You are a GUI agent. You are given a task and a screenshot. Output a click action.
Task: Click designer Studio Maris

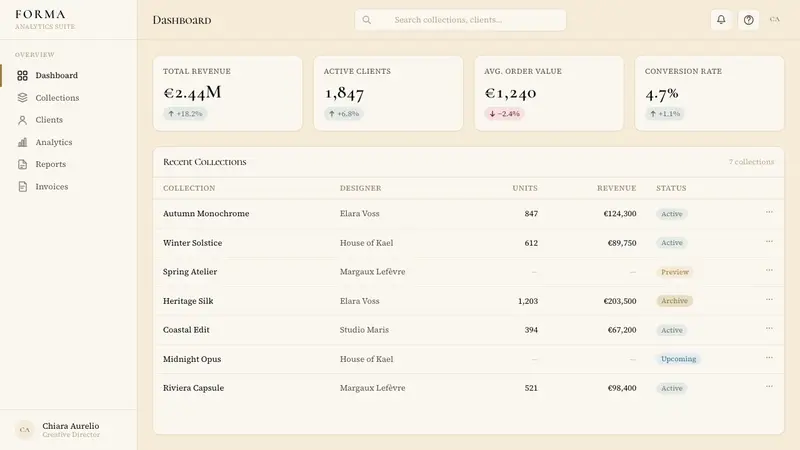(x=364, y=330)
